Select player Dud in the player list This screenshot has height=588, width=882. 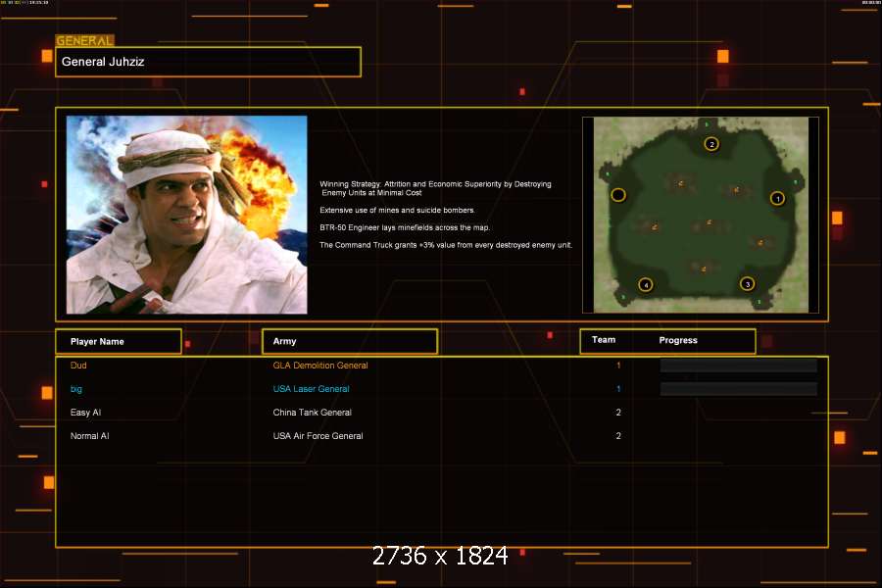point(78,366)
